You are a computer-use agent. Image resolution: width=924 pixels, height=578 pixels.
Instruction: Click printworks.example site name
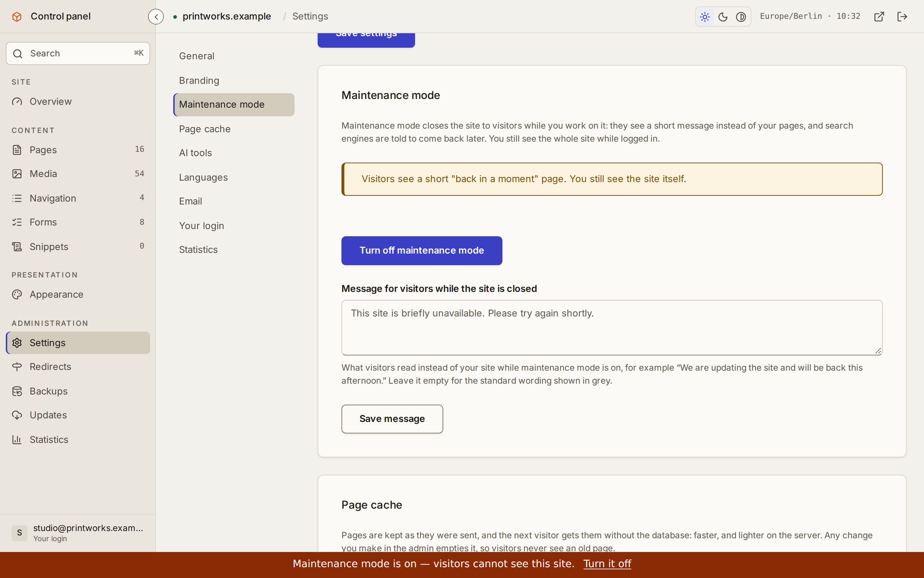tap(227, 17)
